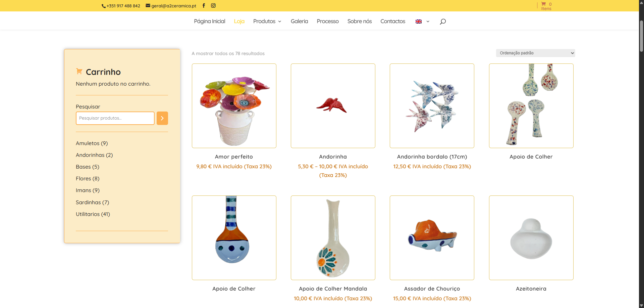This screenshot has height=308, width=644.
Task: Open the Ordenação padrão sort dropdown
Action: (x=535, y=53)
